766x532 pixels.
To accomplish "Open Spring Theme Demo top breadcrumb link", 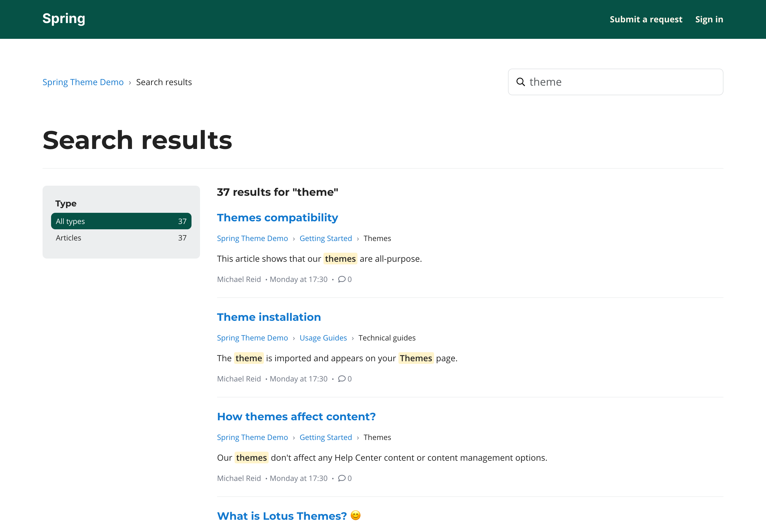I will 83,82.
